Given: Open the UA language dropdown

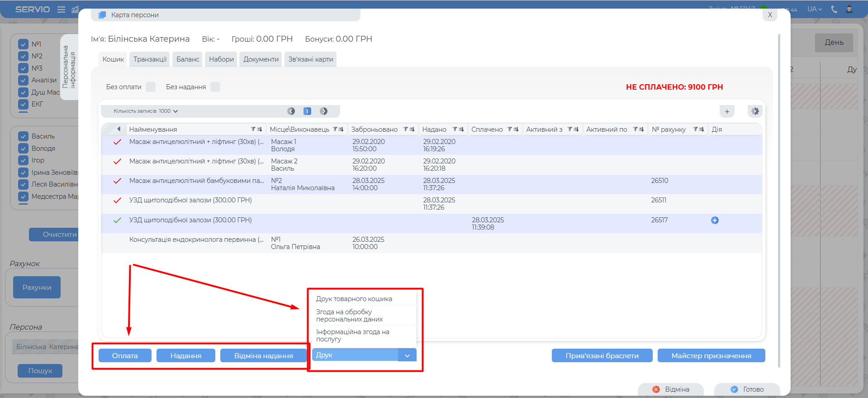Looking at the screenshot, I should pos(815,9).
